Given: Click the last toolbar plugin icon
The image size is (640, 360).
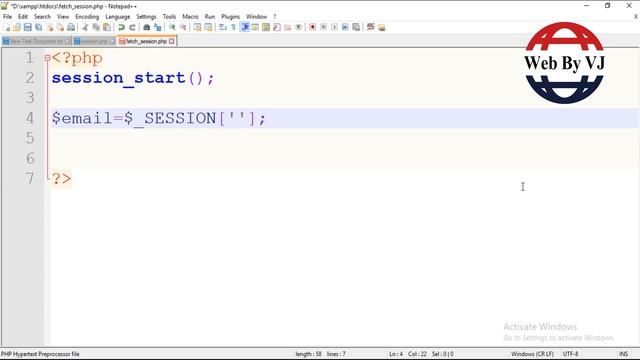Looking at the screenshot, I should (x=382, y=27).
